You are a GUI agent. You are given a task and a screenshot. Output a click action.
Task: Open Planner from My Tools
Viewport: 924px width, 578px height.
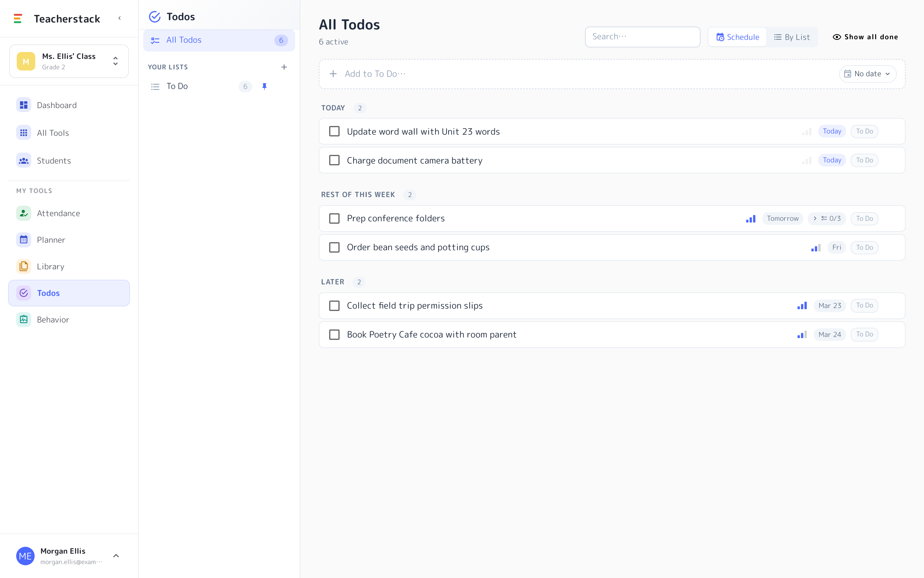(69, 240)
